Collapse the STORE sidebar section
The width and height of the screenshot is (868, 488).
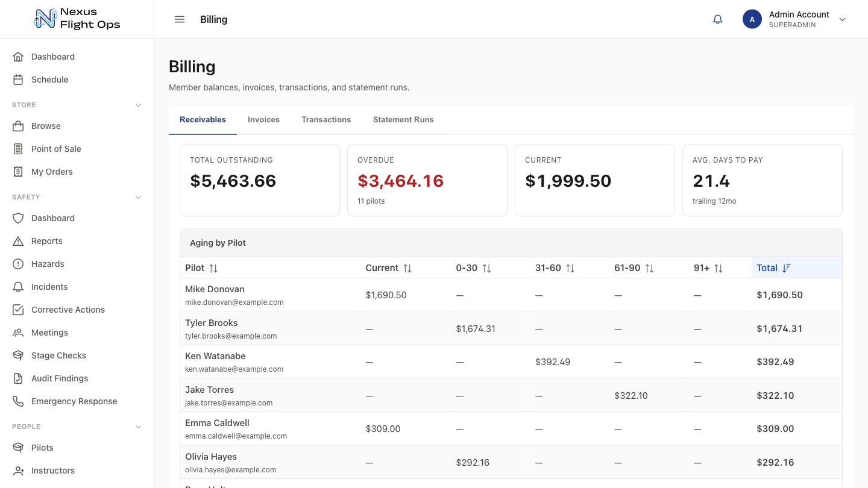[x=138, y=105]
